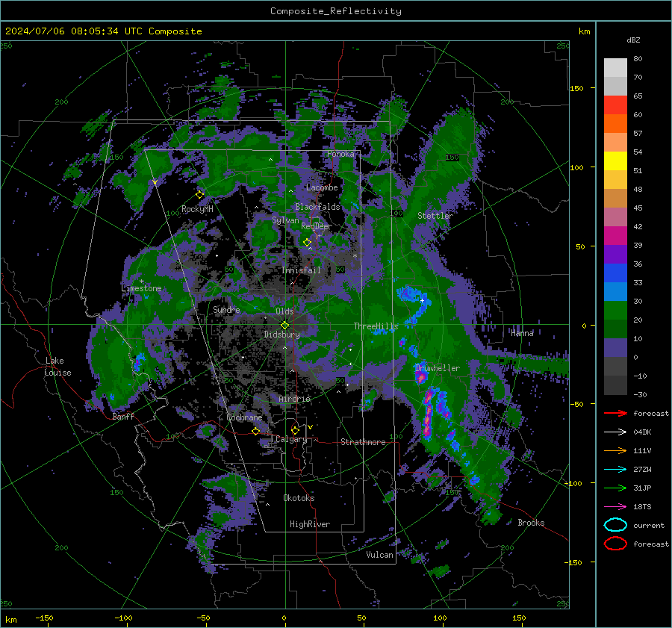Click the Airdrie city label
The image size is (672, 628).
(294, 399)
